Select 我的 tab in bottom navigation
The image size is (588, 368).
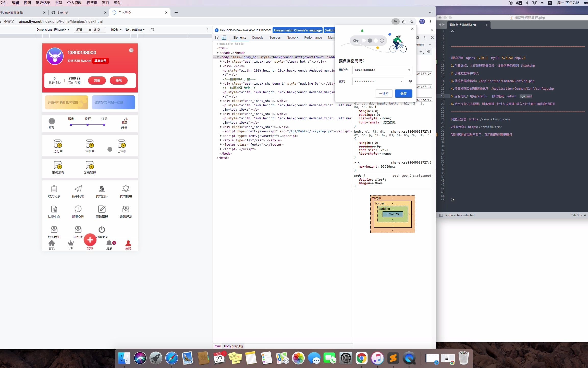(x=128, y=245)
